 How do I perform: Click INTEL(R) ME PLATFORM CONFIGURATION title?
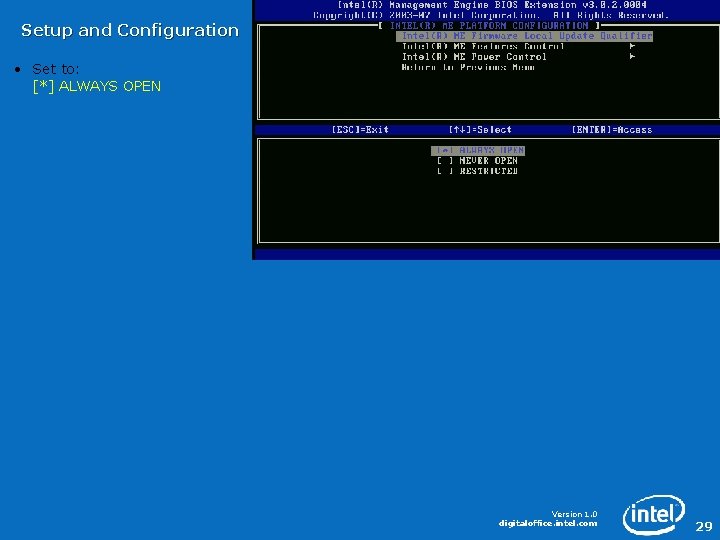point(489,26)
